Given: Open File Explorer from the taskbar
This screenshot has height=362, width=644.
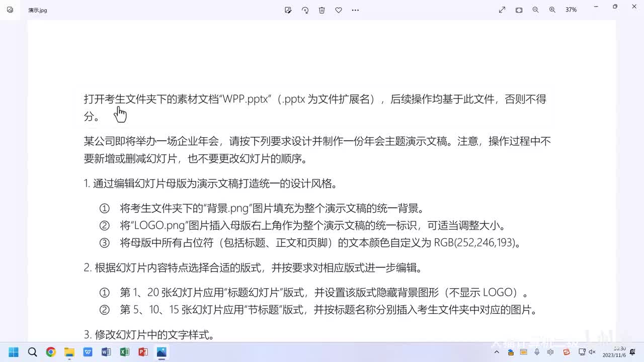Looking at the screenshot, I should pyautogui.click(x=69, y=352).
